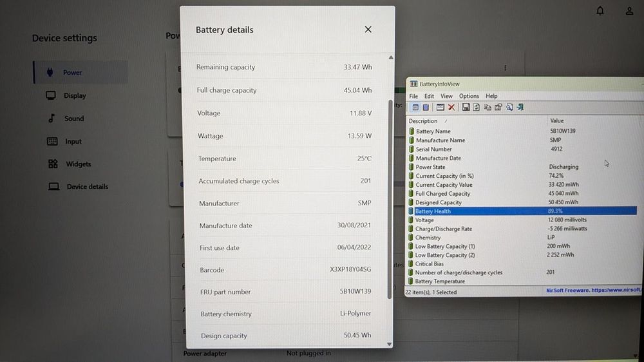Image resolution: width=644 pixels, height=362 pixels.
Task: Select the Charge/Discharge Rate row
Action: 522,229
